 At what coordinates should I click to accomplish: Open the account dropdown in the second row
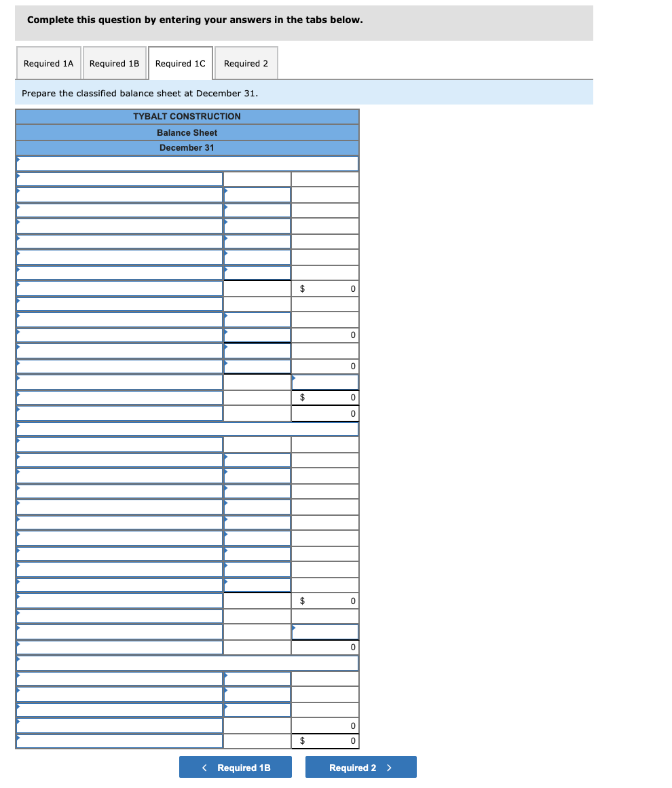119,179
